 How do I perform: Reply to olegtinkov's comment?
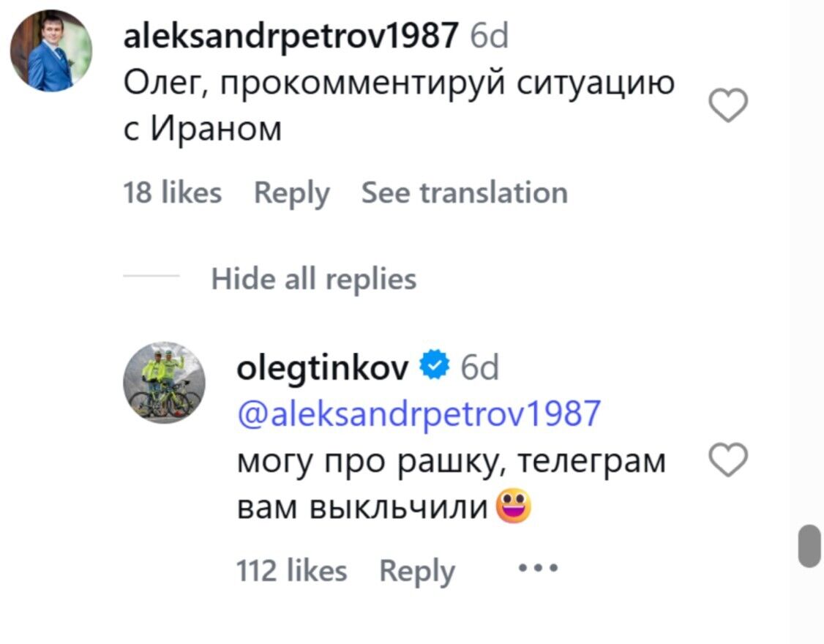(x=416, y=571)
